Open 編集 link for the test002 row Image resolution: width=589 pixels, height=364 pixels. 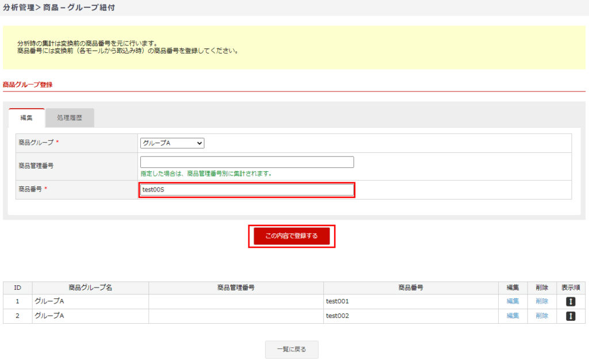tap(512, 316)
